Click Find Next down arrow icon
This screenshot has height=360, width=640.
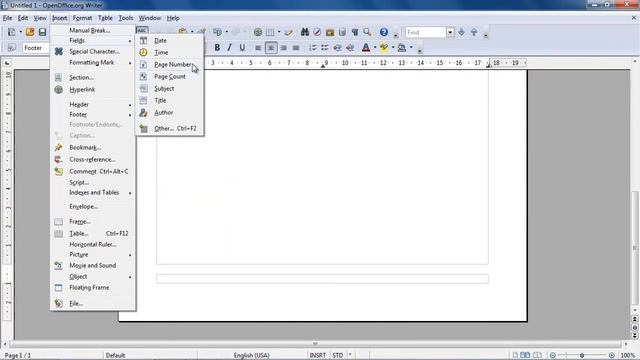click(x=461, y=32)
